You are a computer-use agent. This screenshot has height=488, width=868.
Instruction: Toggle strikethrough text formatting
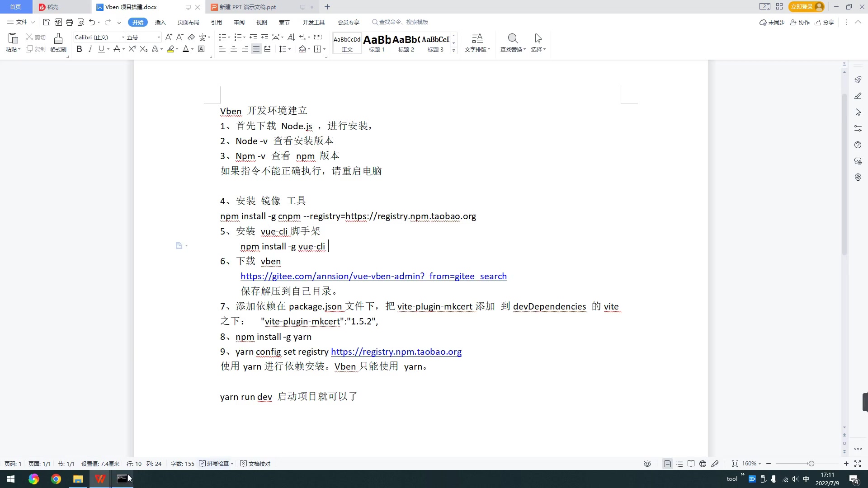click(117, 49)
